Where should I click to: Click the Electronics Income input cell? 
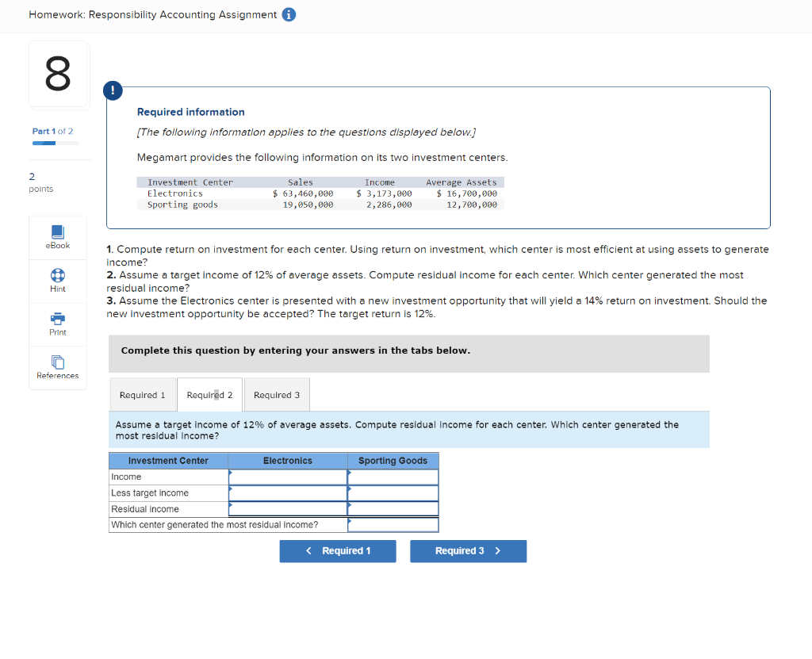pyautogui.click(x=288, y=477)
